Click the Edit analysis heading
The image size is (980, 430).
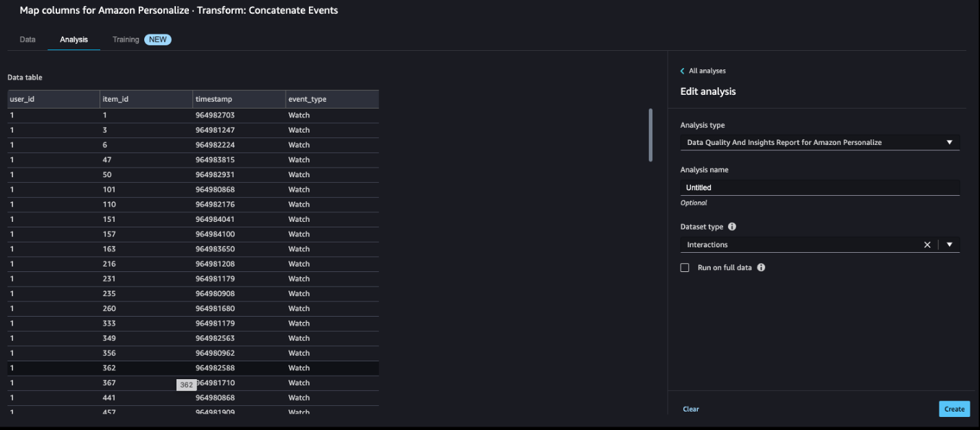[x=708, y=91]
